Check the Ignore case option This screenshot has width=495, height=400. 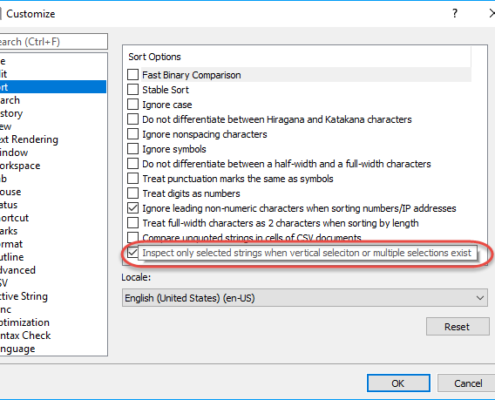[x=133, y=104]
